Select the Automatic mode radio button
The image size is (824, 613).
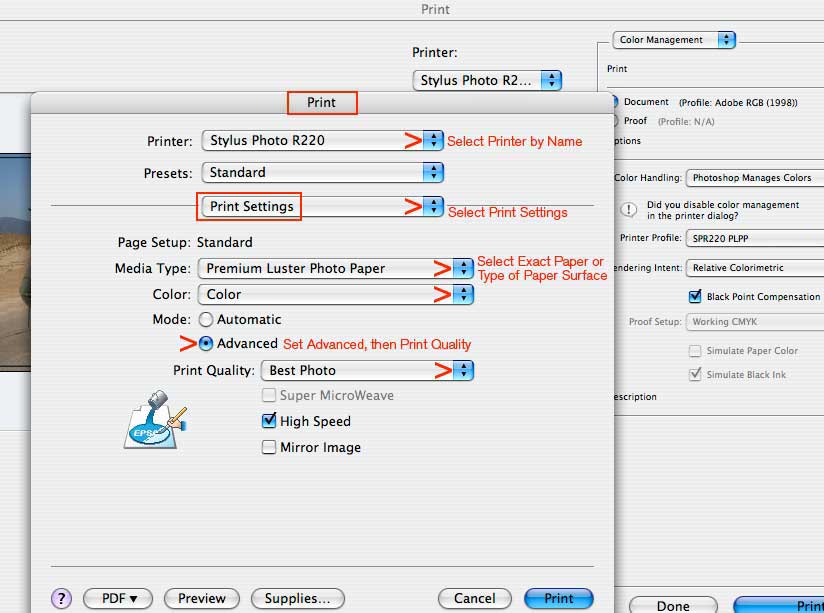point(206,320)
